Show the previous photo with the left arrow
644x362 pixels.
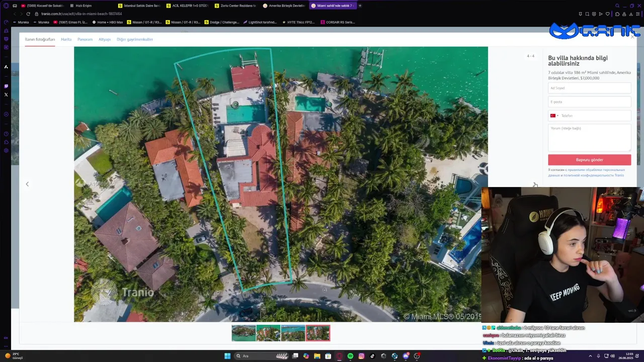(x=27, y=184)
